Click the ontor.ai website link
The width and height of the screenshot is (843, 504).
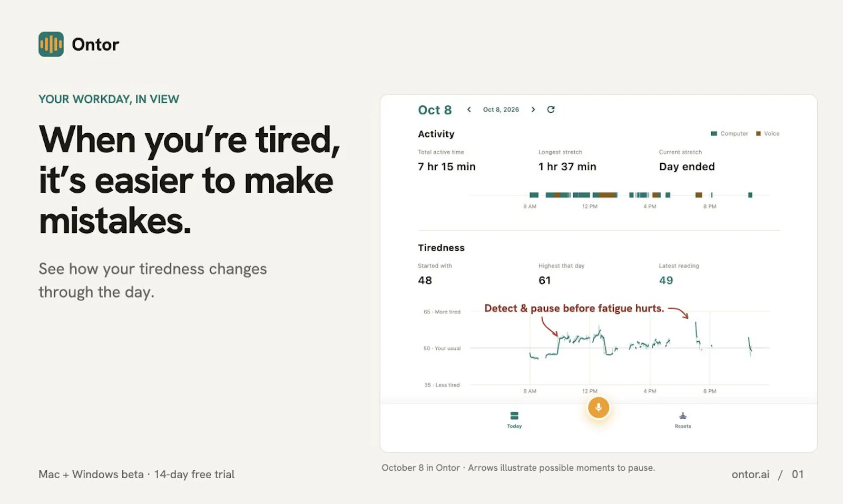750,475
